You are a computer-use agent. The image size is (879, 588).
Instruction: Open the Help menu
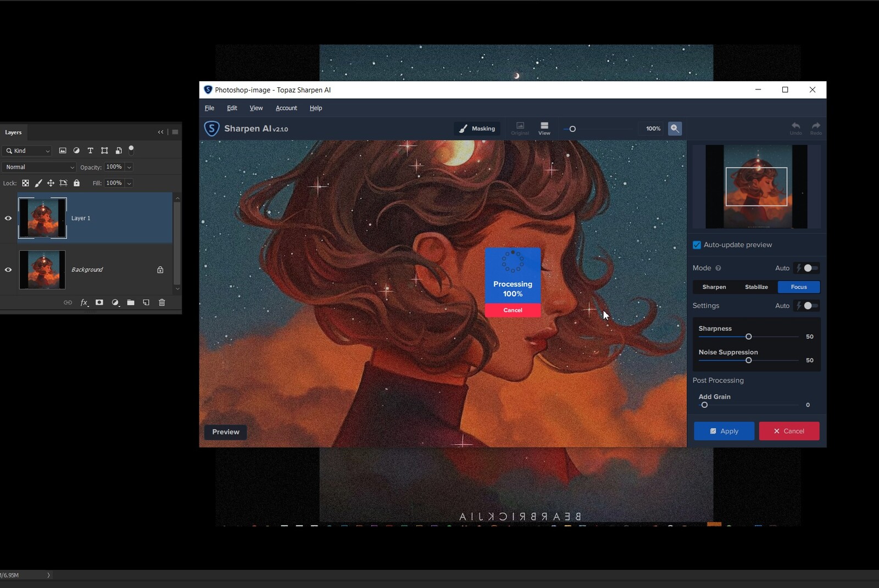(x=316, y=108)
